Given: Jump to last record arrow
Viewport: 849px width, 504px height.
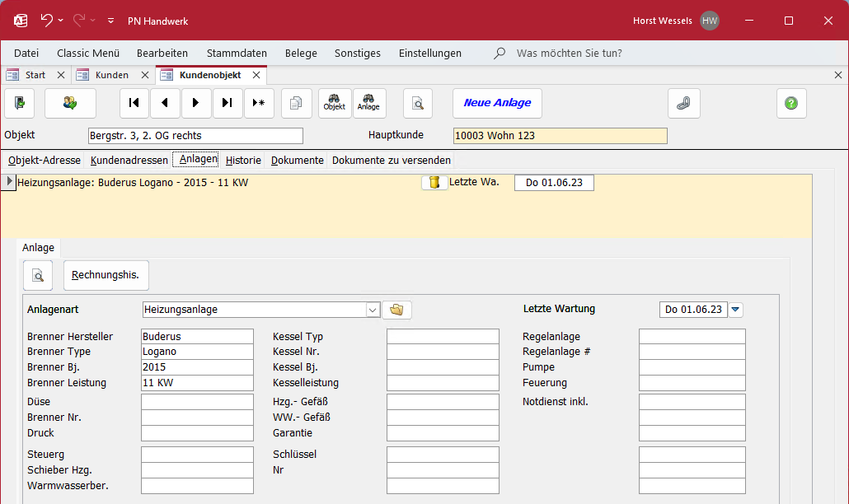Looking at the screenshot, I should click(227, 103).
